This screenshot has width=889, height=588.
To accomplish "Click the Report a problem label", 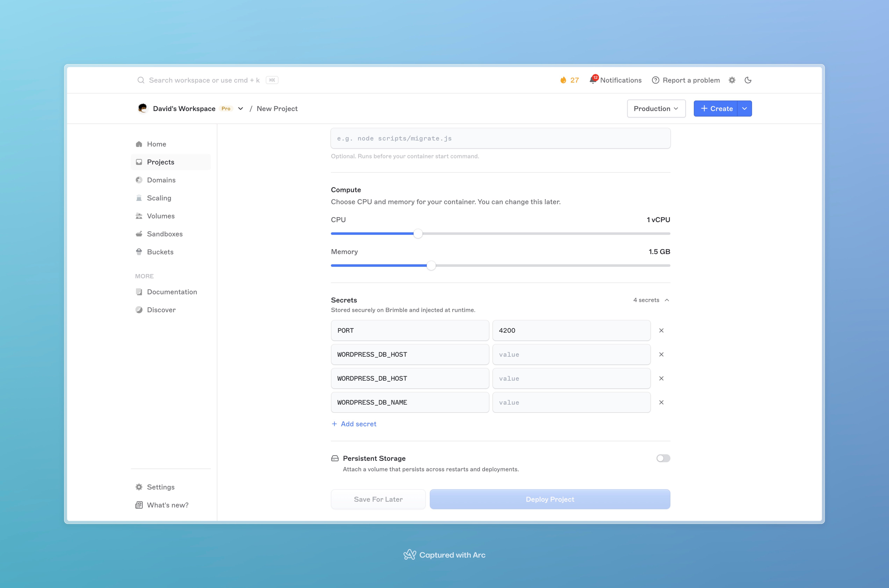I will pos(691,80).
